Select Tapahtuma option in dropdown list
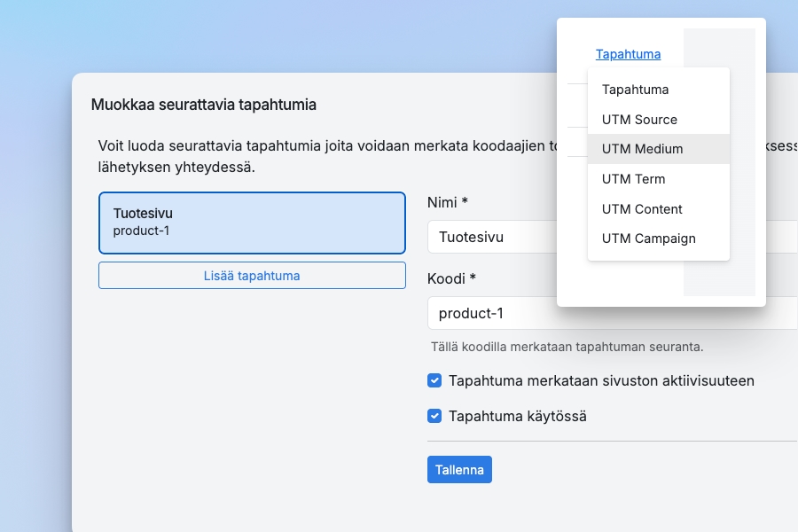Screen dimensions: 798x532 point(635,90)
